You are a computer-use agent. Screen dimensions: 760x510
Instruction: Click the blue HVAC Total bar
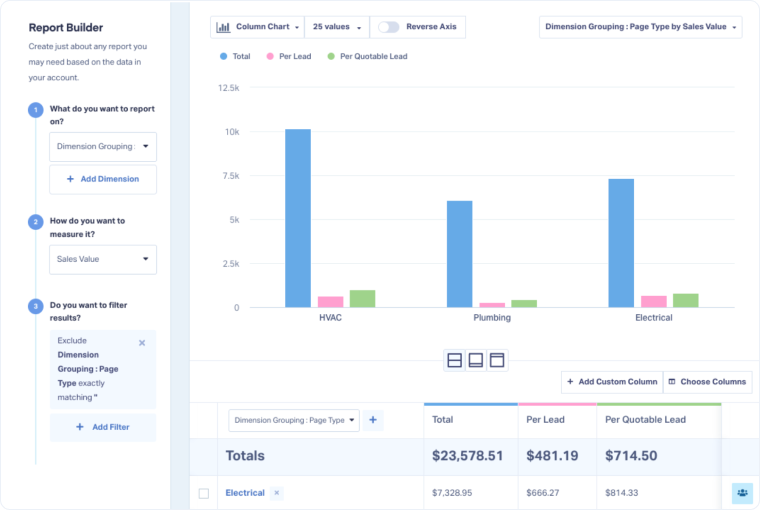point(298,218)
